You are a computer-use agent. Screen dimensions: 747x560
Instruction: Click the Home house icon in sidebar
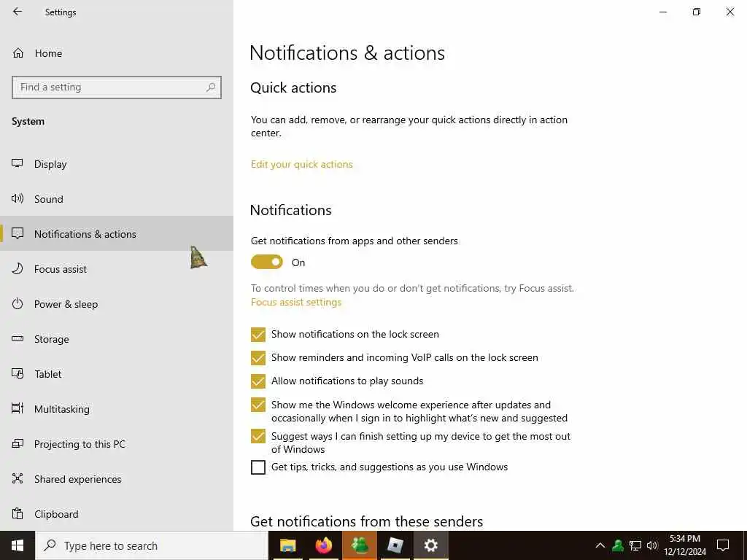tap(18, 52)
